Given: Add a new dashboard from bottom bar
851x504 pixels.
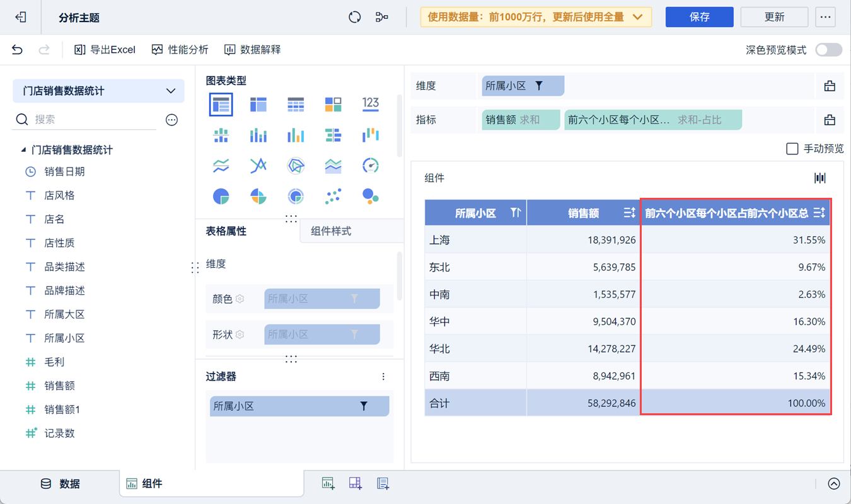Looking at the screenshot, I should coord(356,483).
